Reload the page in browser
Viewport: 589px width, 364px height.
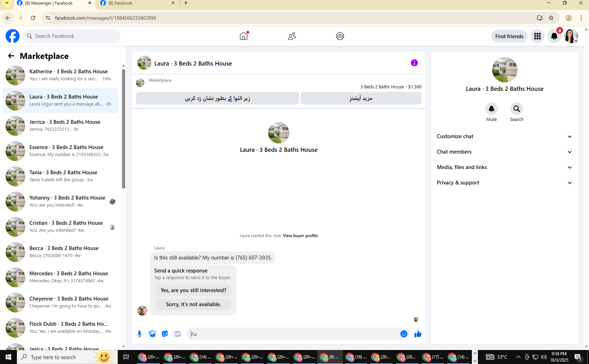pyautogui.click(x=33, y=18)
